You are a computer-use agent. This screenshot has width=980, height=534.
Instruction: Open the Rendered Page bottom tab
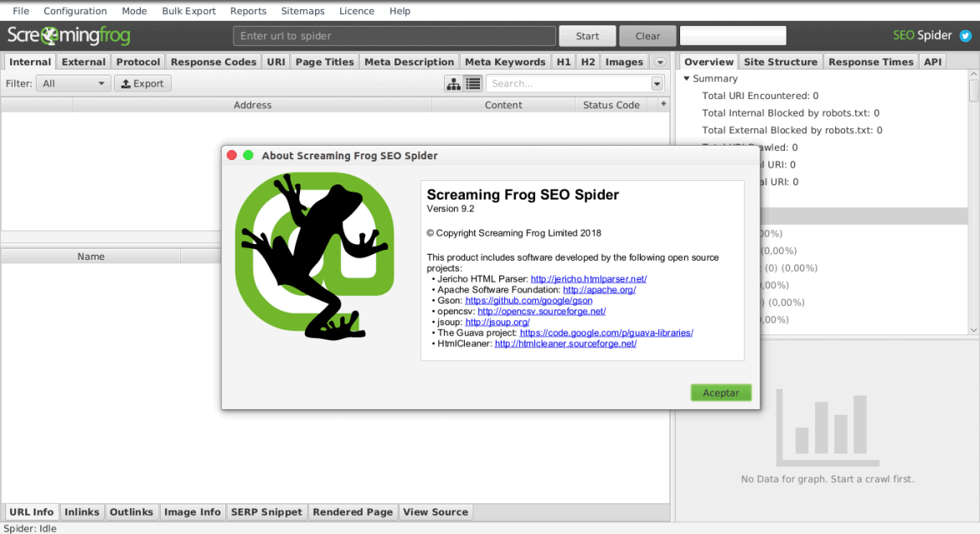coord(353,512)
